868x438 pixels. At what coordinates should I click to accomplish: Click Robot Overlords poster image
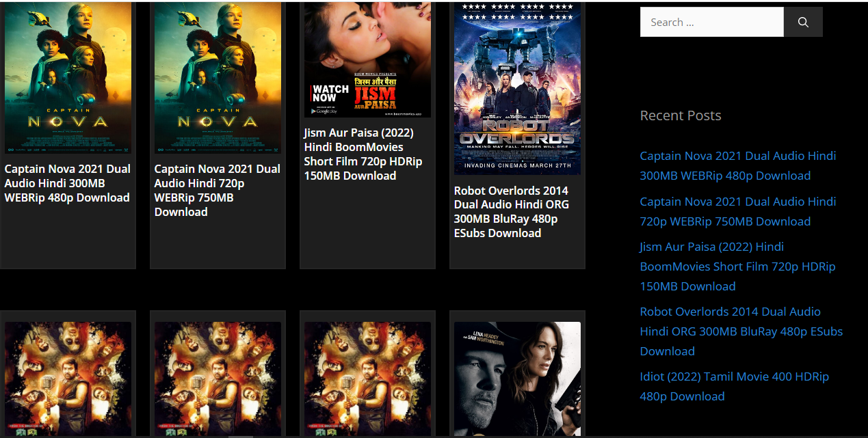tap(517, 88)
